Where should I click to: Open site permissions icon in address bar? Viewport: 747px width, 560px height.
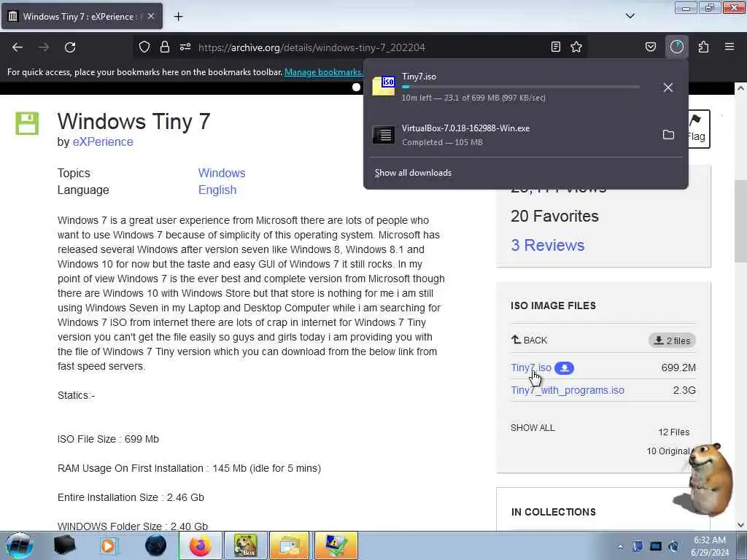185,47
